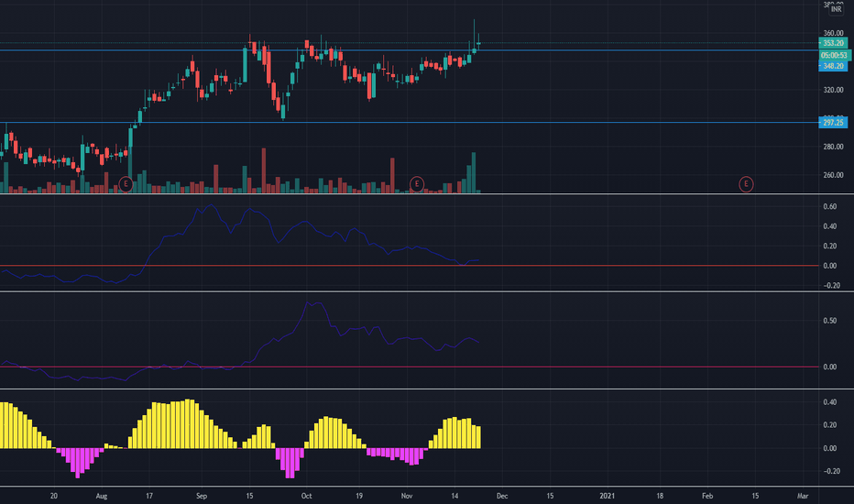Screen dimensions: 854x504
Task: Select the tall red volume bar in mid-September
Action: tap(264, 170)
